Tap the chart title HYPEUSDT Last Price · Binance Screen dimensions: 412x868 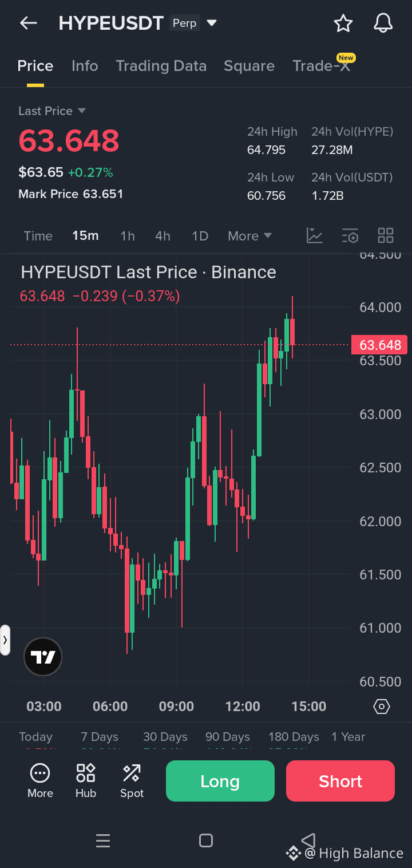click(x=148, y=272)
